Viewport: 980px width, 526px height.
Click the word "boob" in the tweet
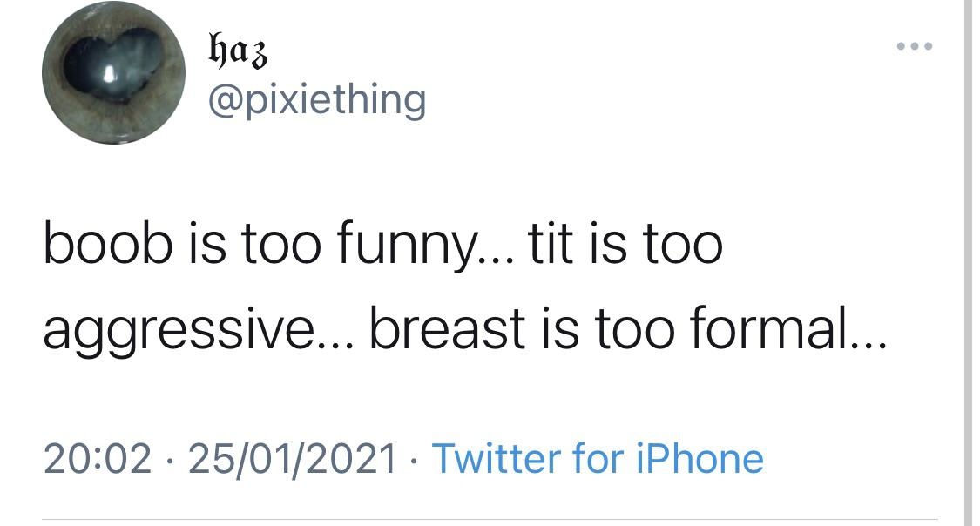tap(98, 246)
